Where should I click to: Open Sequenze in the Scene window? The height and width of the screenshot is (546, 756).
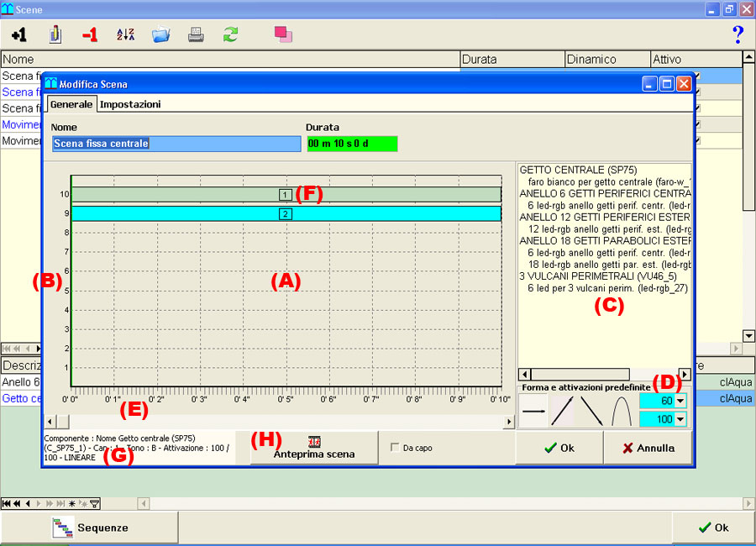(x=90, y=528)
